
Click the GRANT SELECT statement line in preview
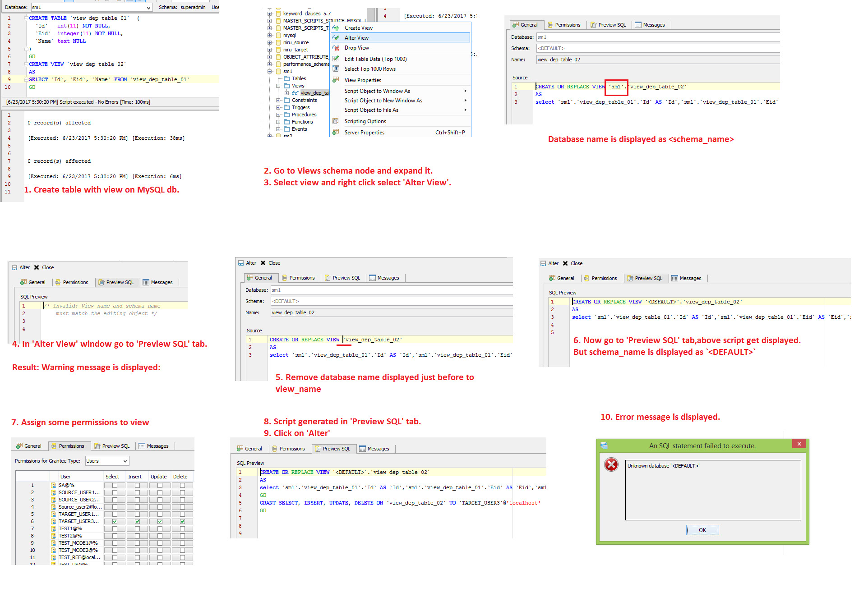(400, 503)
